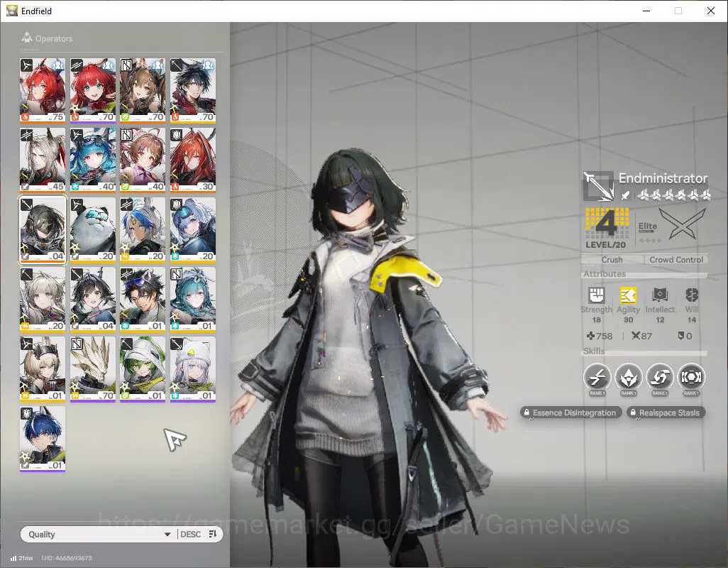Open the second skill icon with diamond emblem
Image resolution: width=728 pixels, height=568 pixels.
tap(628, 377)
